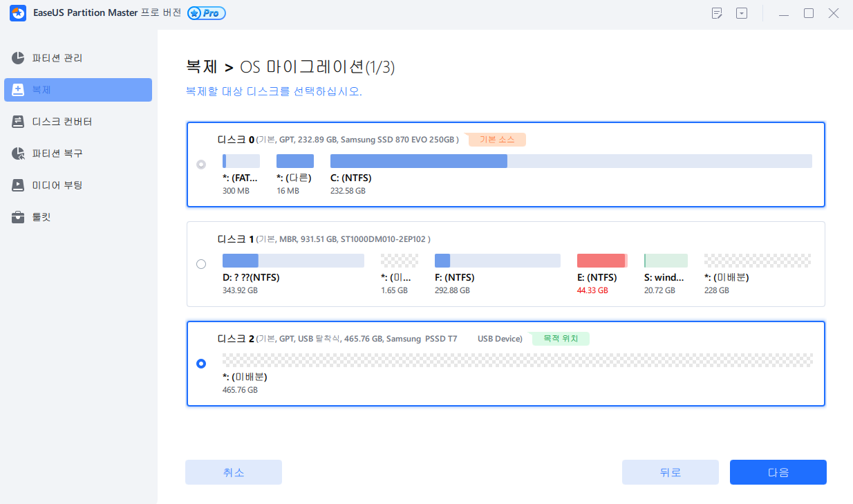
Task: Click the 디스크 0 title text
Action: (236, 140)
